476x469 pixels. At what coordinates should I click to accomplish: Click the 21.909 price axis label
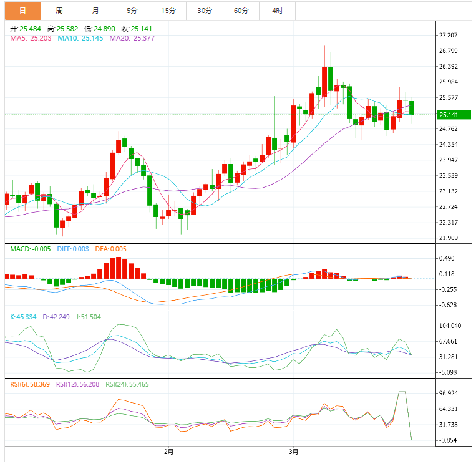point(449,238)
